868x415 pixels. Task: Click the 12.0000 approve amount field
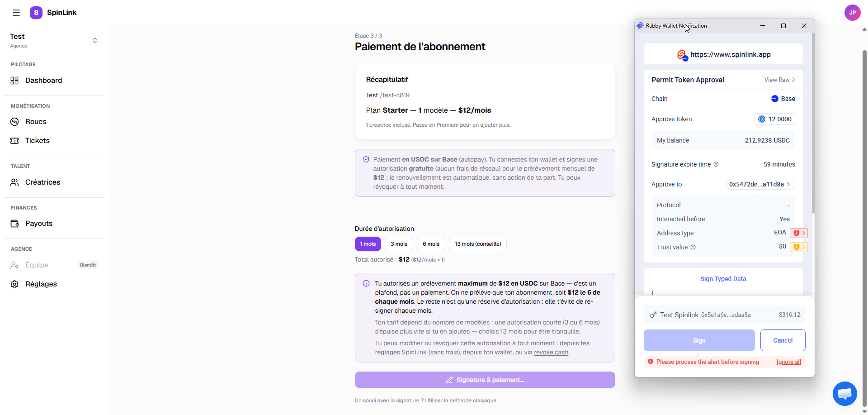tap(775, 119)
